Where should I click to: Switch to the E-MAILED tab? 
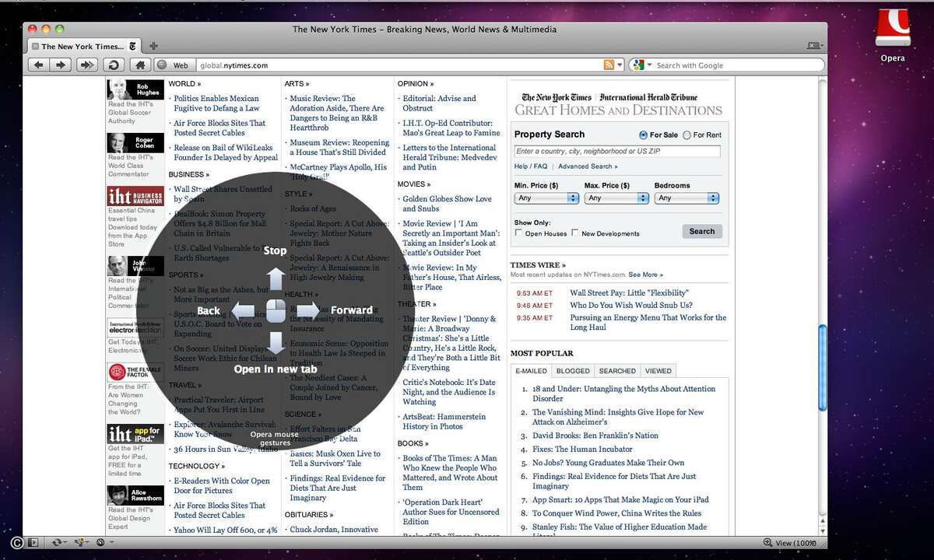tap(532, 371)
